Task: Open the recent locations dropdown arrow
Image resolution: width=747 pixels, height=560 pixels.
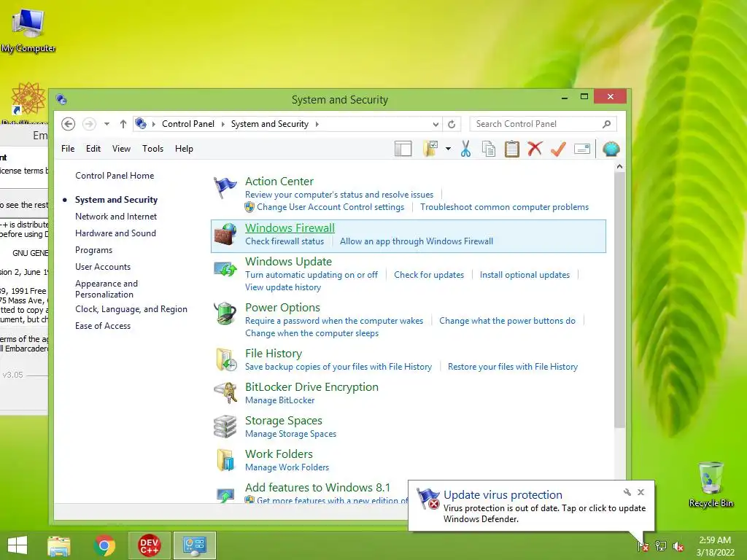Action: [x=107, y=124]
